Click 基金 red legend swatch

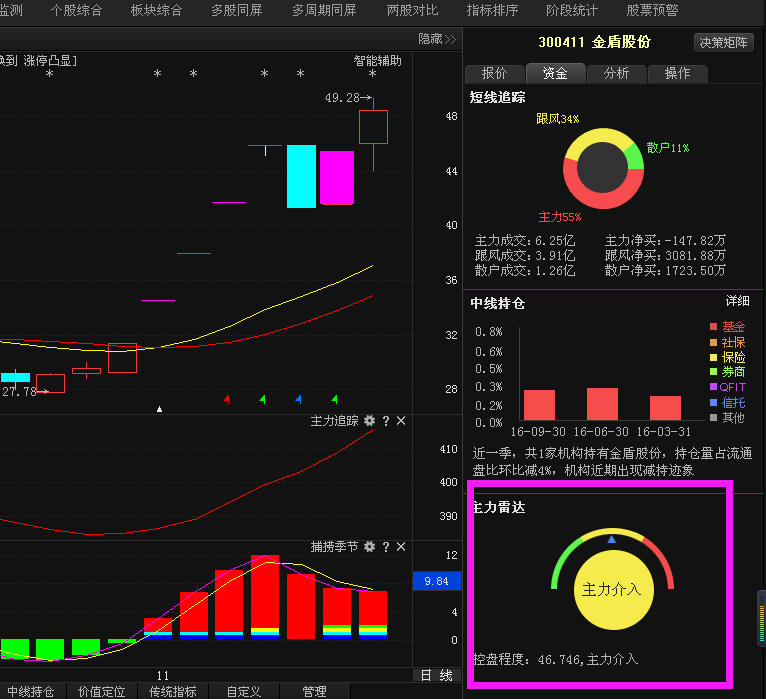713,327
